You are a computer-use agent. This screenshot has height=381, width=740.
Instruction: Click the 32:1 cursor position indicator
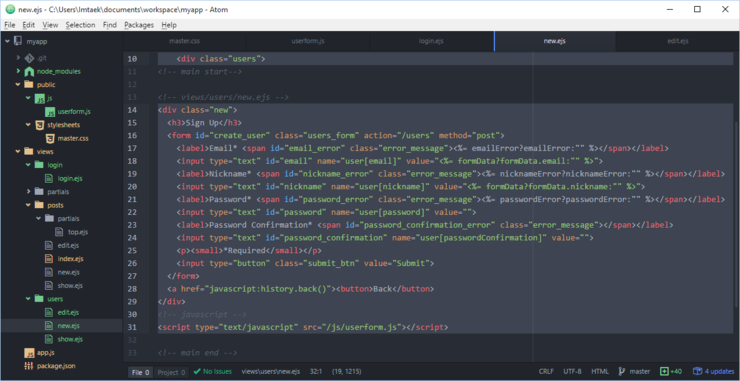click(317, 372)
